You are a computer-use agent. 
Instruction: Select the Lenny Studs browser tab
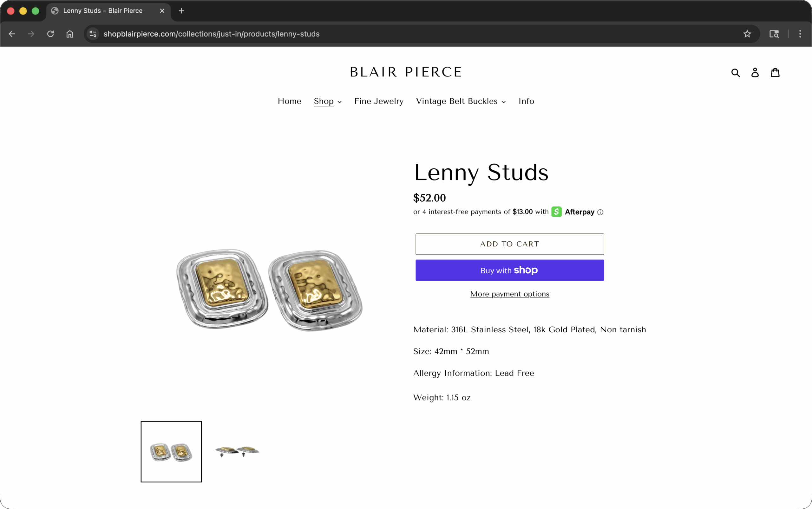pos(103,10)
